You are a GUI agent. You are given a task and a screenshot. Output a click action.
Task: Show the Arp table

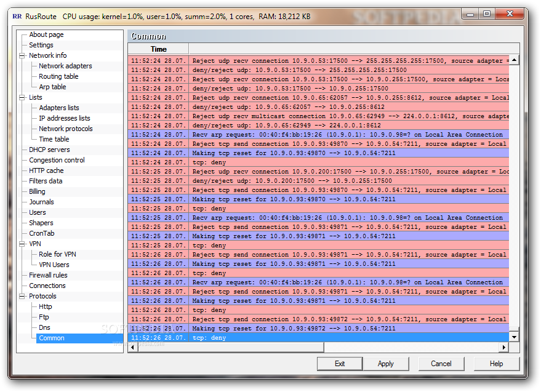pyautogui.click(x=52, y=87)
